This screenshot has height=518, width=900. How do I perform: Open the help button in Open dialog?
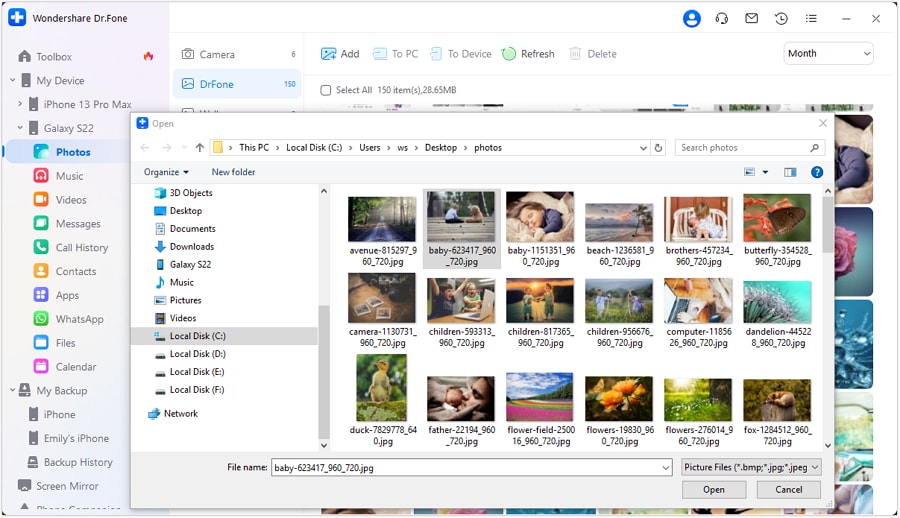click(x=817, y=172)
